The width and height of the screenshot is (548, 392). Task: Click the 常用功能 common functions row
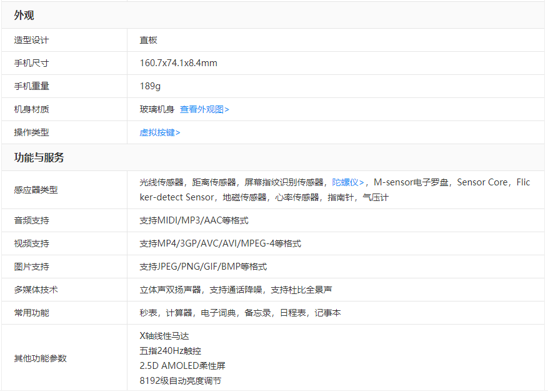(27, 313)
